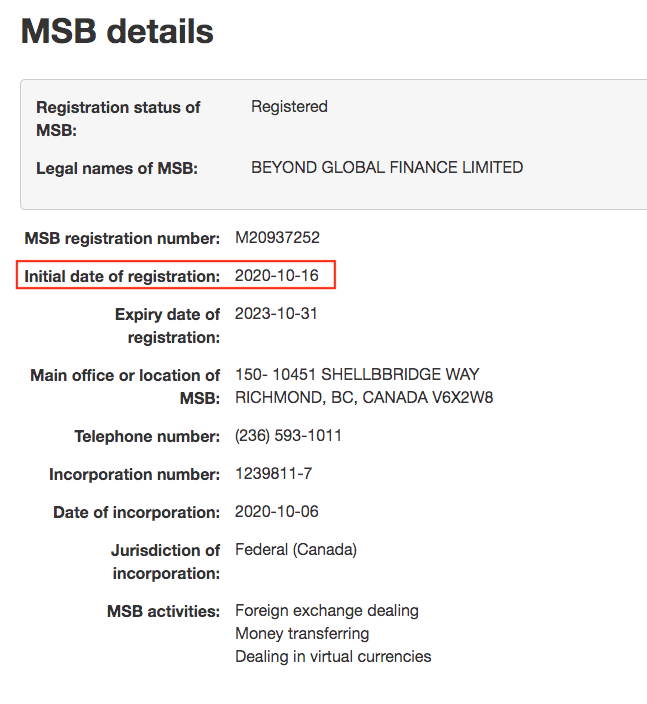Click the Legal names of MSB label
The image size is (647, 704).
pyautogui.click(x=117, y=168)
